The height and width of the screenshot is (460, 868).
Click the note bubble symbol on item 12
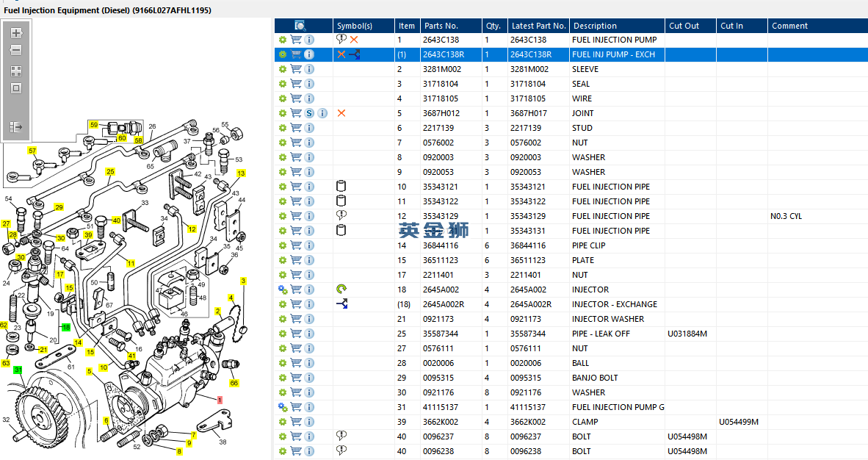pos(341,215)
